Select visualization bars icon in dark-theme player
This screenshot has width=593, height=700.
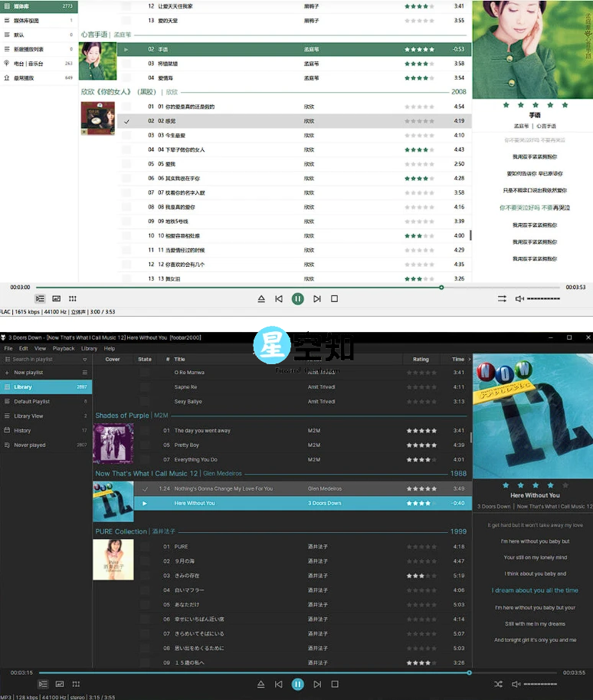pyautogui.click(x=76, y=684)
